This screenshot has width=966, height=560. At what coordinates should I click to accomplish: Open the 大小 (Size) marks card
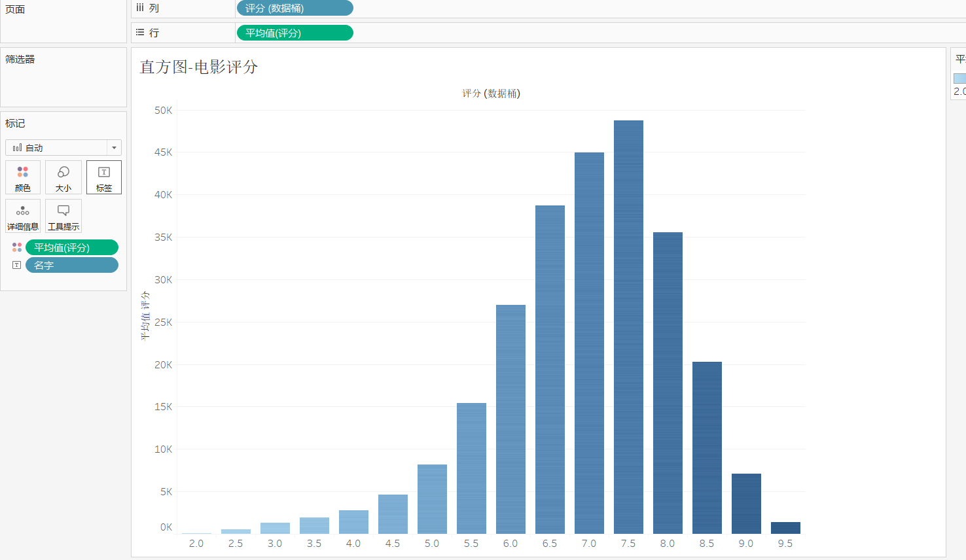point(63,177)
